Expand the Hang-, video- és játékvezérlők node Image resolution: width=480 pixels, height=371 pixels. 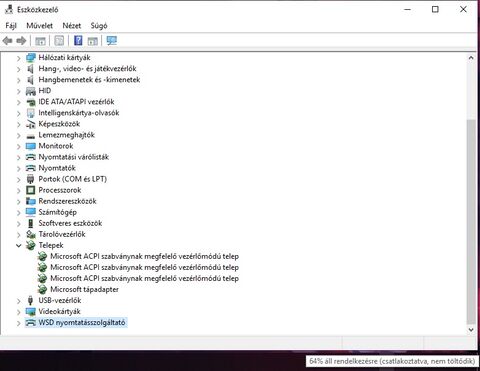[x=19, y=69]
